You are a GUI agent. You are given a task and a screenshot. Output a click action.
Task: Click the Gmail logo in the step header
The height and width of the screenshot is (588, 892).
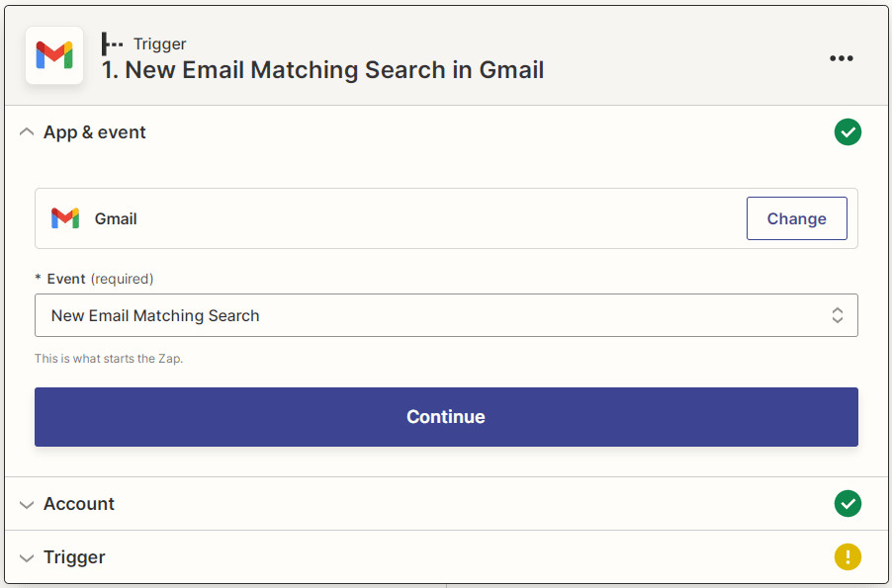53,57
